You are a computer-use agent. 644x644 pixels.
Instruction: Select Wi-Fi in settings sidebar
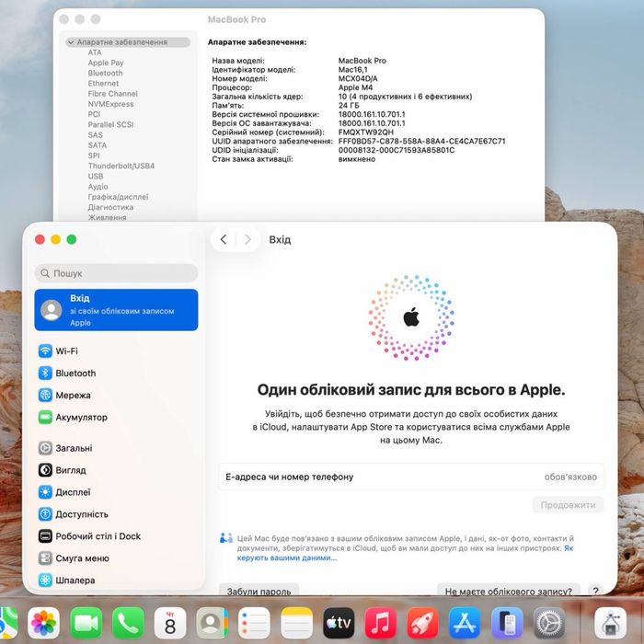[x=116, y=351]
